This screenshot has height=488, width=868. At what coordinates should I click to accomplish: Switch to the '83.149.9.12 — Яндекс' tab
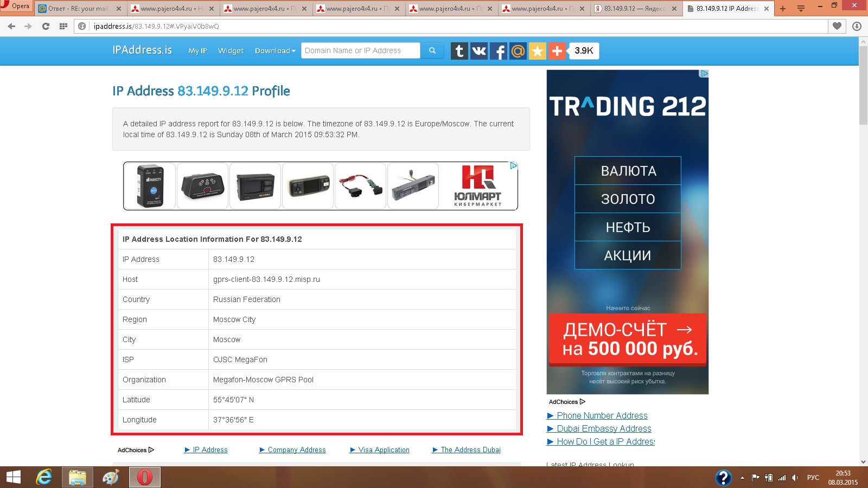tap(636, 9)
